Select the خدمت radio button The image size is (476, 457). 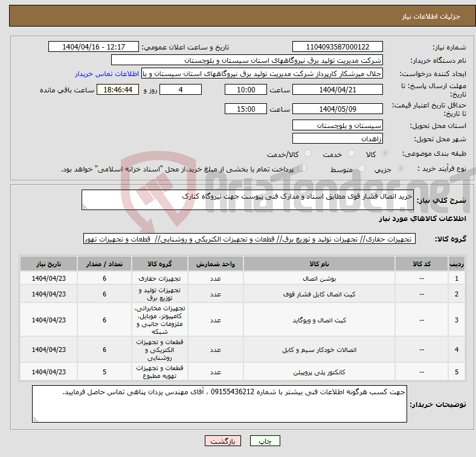[x=351, y=153]
